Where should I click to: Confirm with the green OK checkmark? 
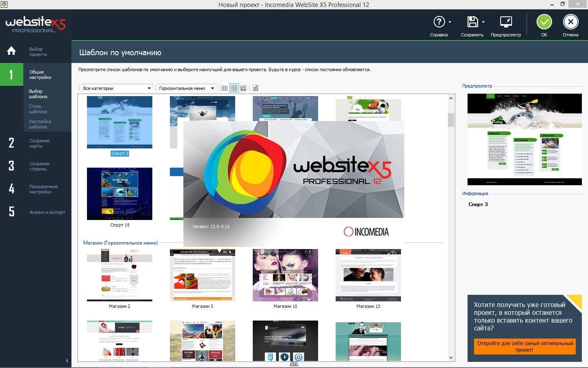point(544,22)
